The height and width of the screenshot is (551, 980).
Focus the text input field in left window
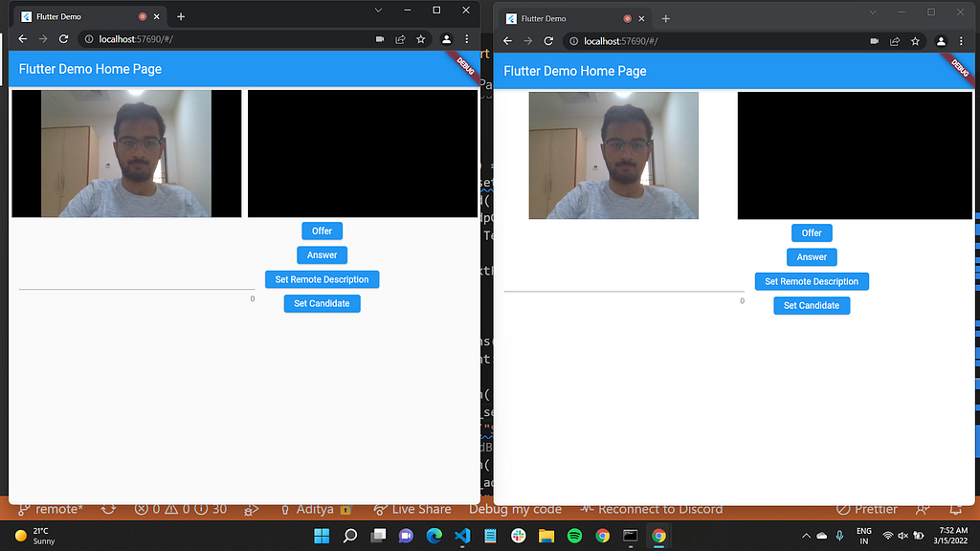click(137, 281)
